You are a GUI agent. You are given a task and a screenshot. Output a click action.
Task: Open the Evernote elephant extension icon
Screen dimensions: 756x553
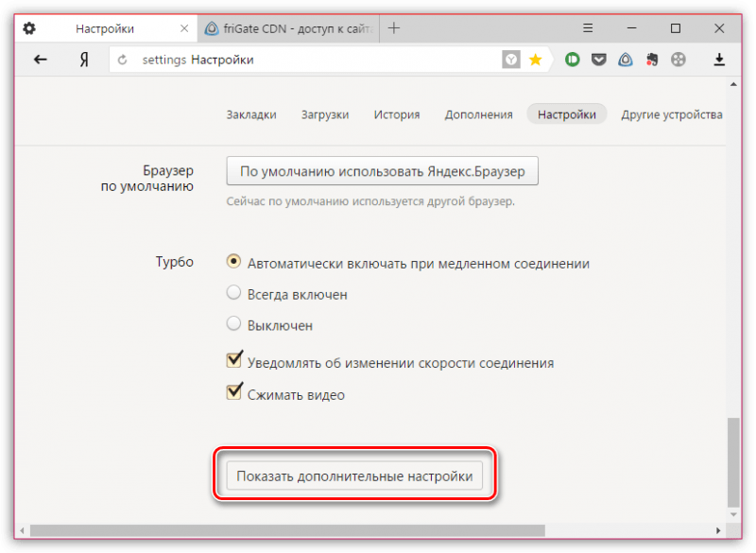point(651,60)
